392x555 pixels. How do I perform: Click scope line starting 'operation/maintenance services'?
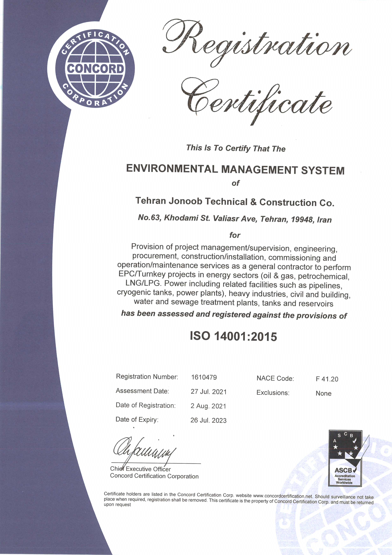234,266
